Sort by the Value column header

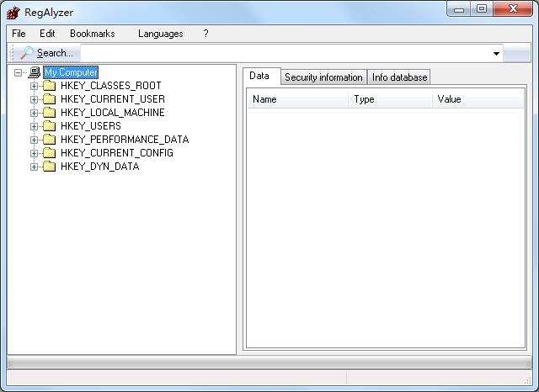coord(478,99)
